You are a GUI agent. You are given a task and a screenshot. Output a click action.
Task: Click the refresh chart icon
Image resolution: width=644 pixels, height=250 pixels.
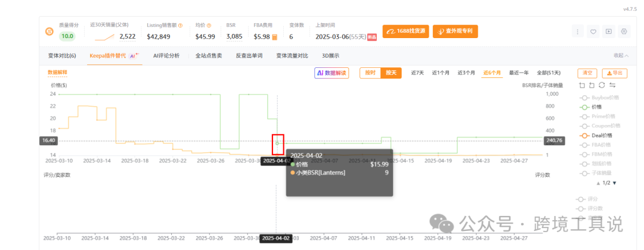[x=602, y=85]
